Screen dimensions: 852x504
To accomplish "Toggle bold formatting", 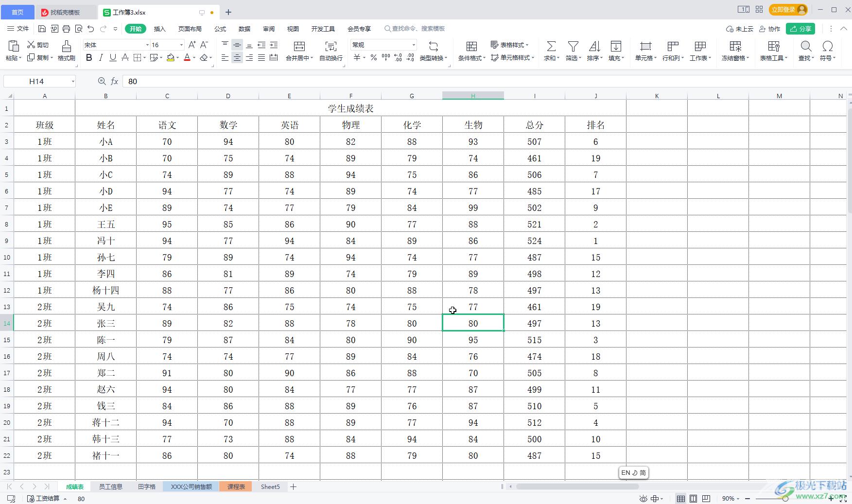I will coord(89,58).
